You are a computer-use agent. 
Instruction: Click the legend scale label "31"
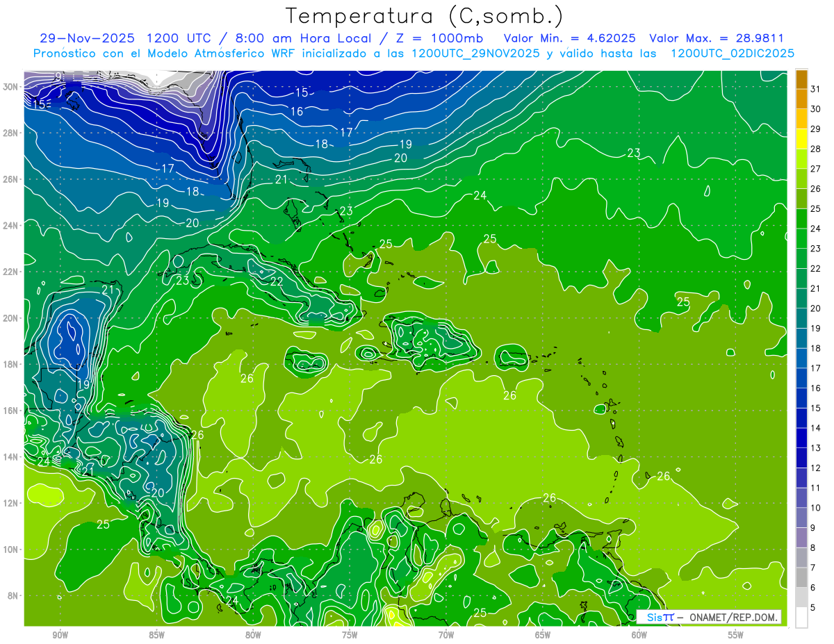816,88
